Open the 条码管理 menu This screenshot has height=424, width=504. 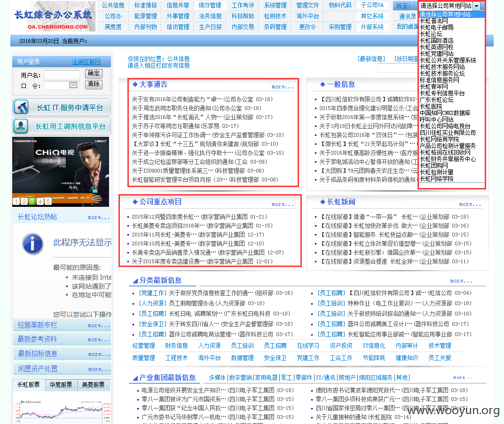pyautogui.click(x=275, y=27)
